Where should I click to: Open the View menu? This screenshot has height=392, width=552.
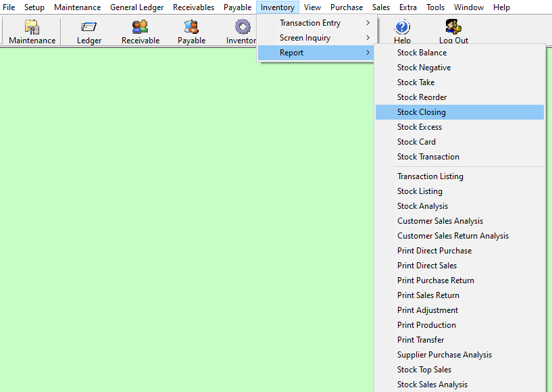click(313, 7)
